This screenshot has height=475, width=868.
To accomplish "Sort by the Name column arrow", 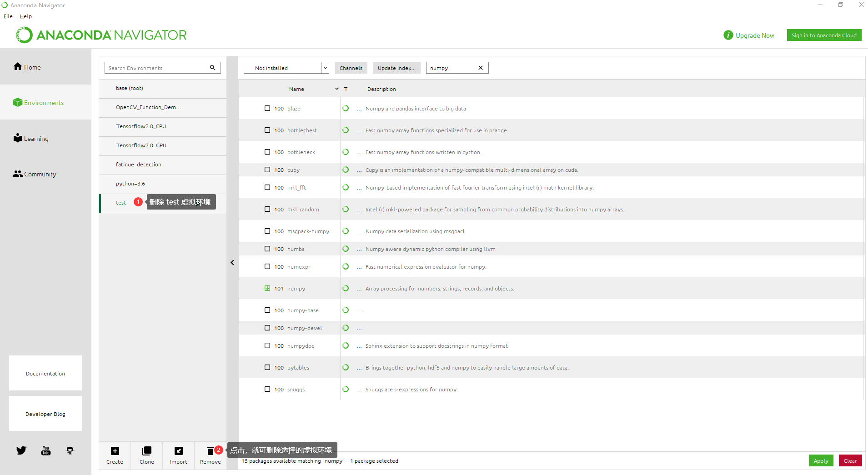I will tap(337, 89).
